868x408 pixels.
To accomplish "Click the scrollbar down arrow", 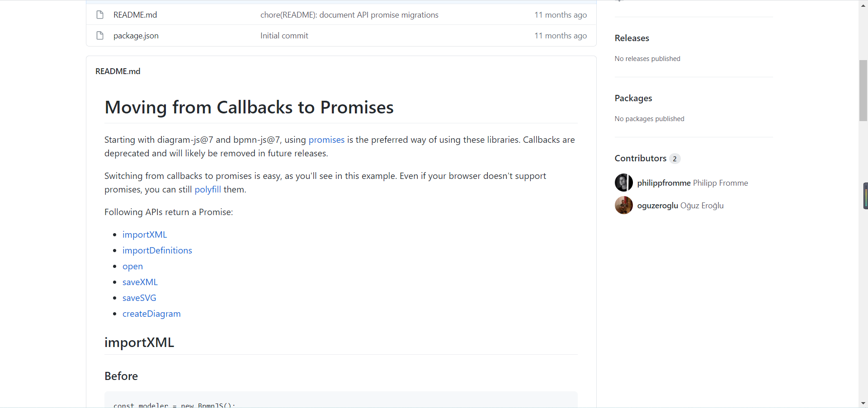I will (863, 403).
